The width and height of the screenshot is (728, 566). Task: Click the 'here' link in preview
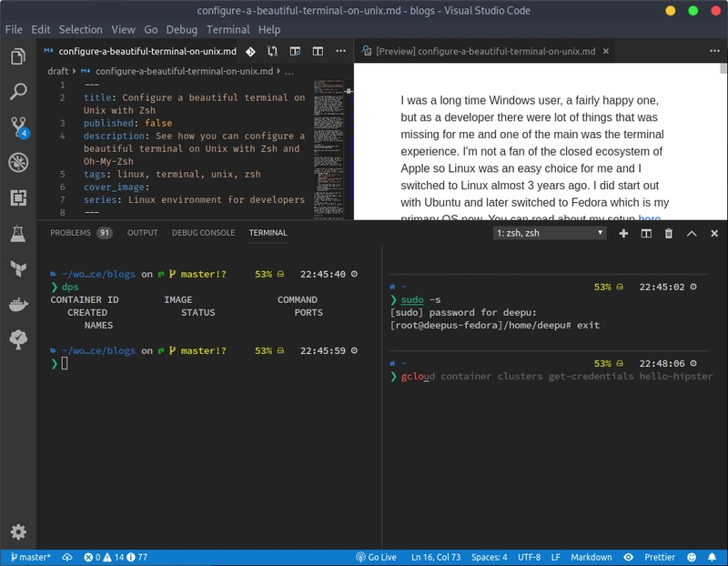(649, 217)
